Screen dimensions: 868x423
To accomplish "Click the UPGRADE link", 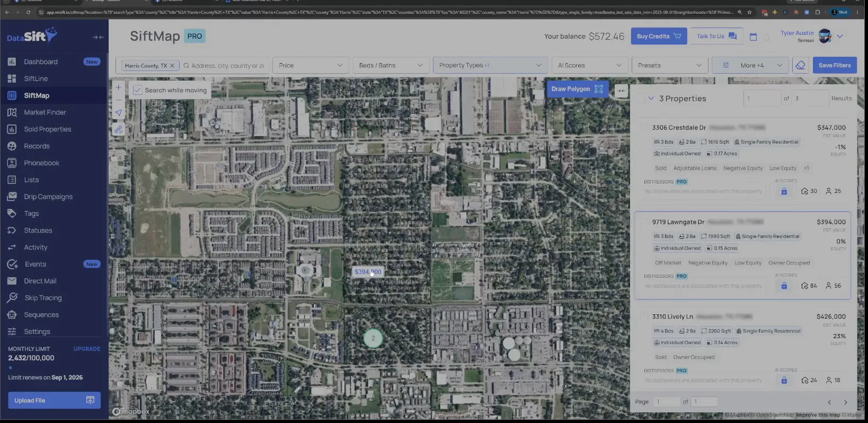I will point(87,349).
